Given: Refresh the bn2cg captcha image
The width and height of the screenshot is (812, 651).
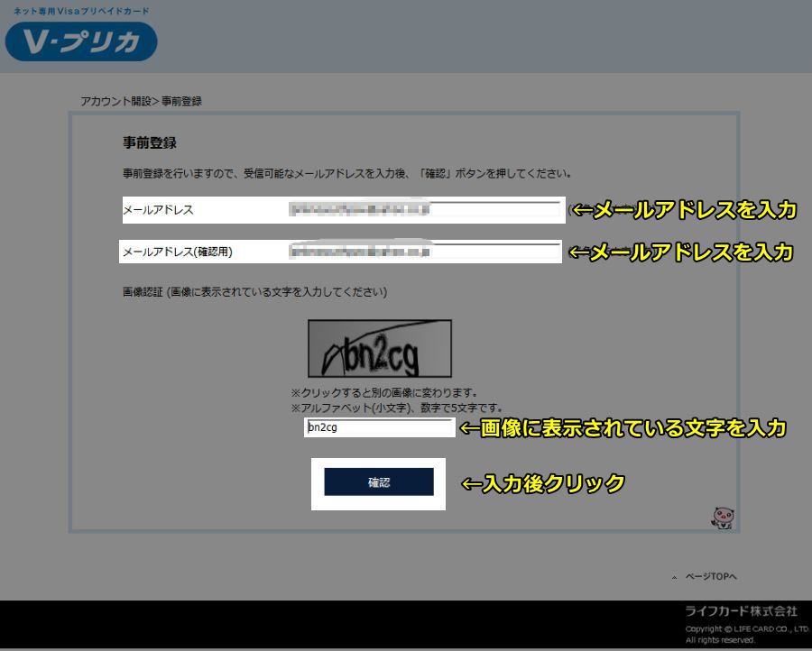Looking at the screenshot, I should 379,348.
